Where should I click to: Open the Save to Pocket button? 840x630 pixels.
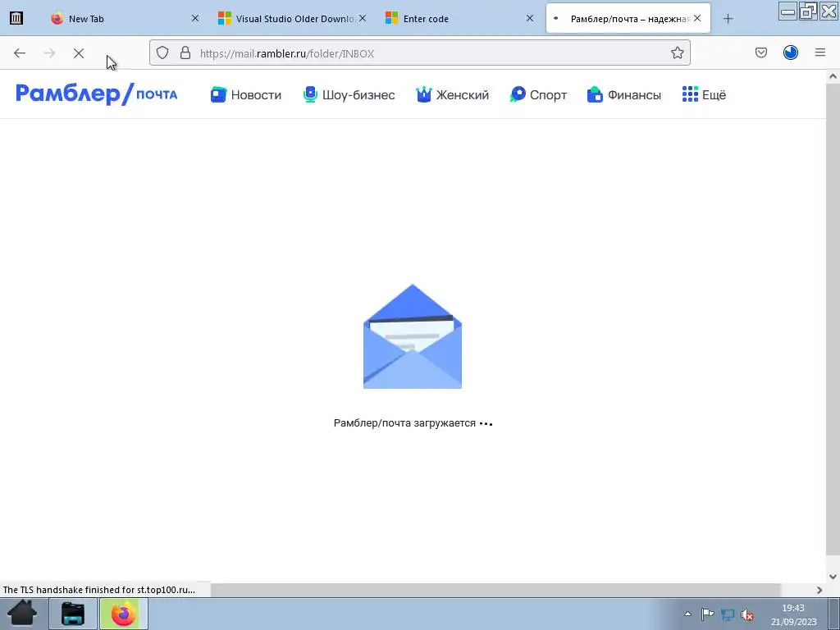point(761,52)
